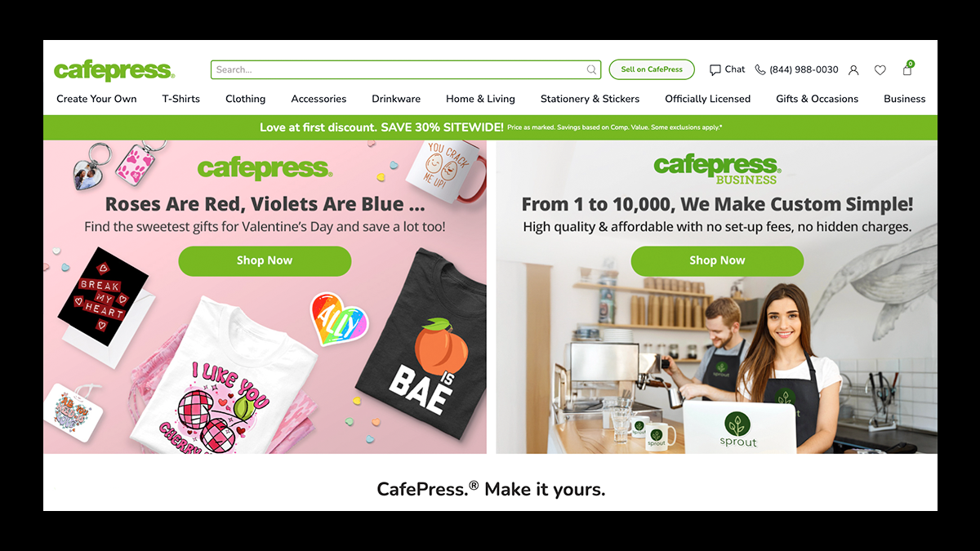Click the SAVE 30% SITEWIDE green banner
The width and height of the screenshot is (980, 551).
[490, 127]
